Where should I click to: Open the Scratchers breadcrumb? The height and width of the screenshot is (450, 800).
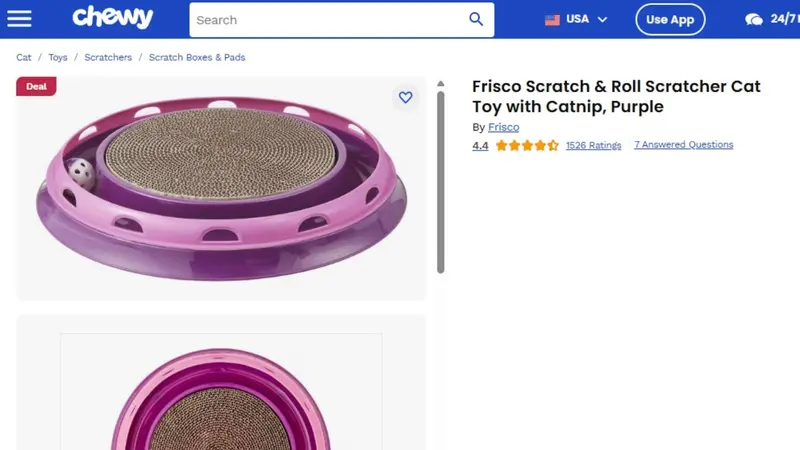(108, 57)
